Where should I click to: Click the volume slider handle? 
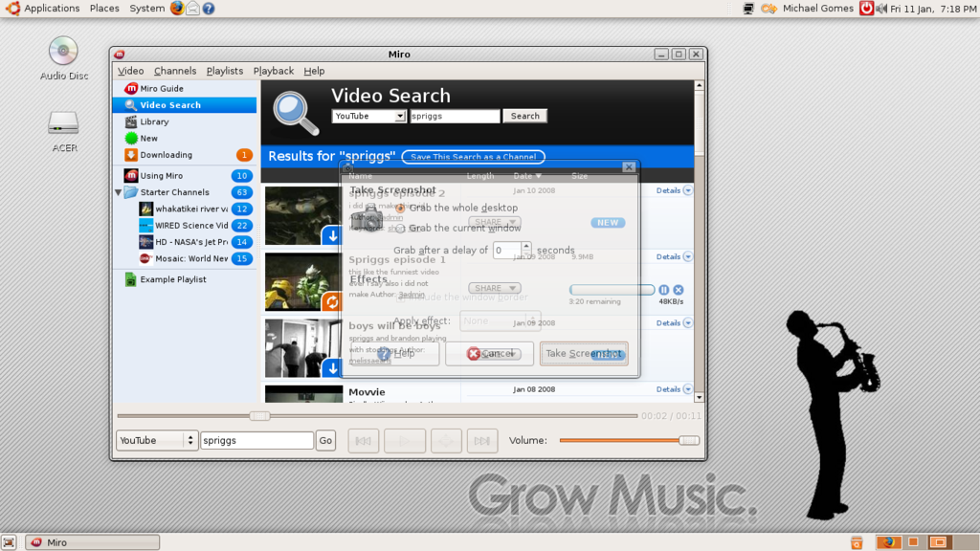pos(689,440)
